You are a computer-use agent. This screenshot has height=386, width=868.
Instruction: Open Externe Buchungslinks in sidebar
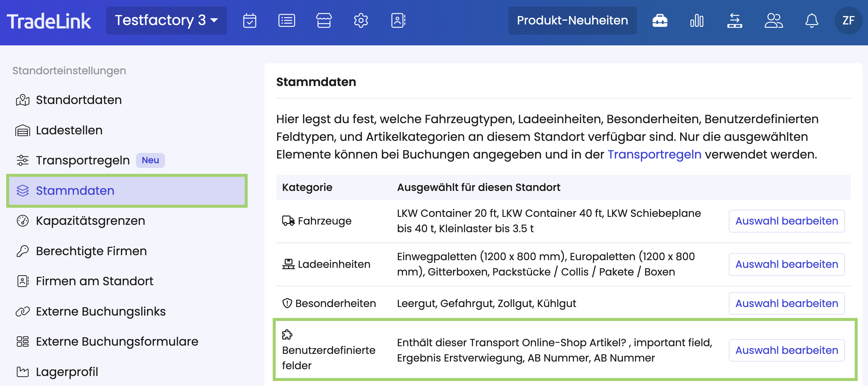point(101,311)
